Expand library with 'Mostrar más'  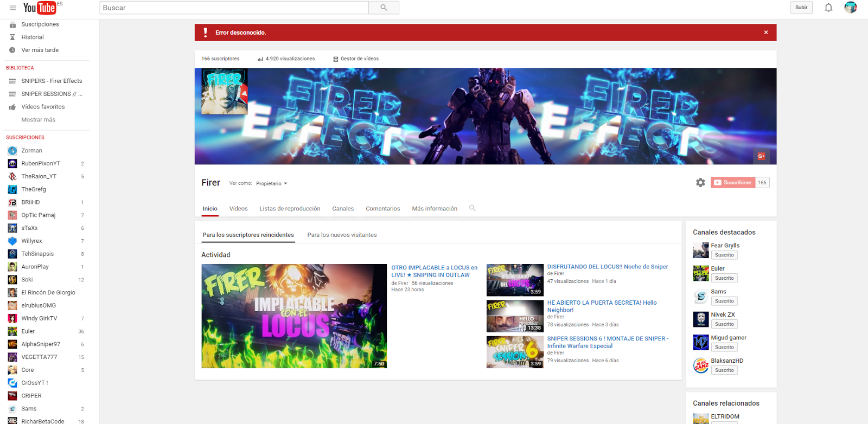coord(38,120)
